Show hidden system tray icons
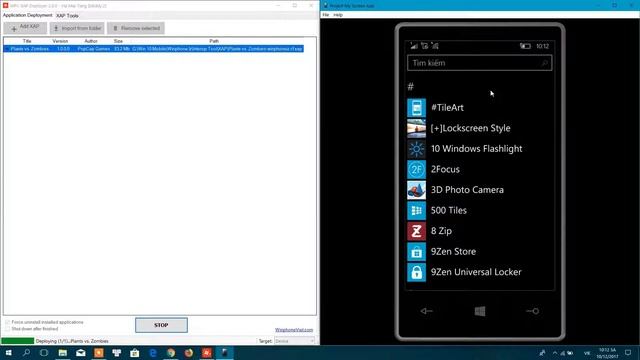 tap(555, 353)
